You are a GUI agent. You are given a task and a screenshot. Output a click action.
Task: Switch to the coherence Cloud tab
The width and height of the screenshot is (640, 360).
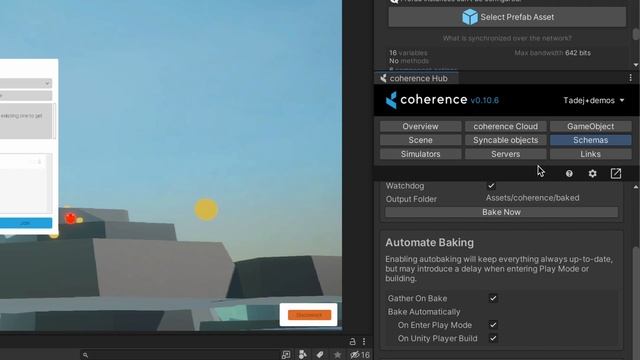point(505,127)
